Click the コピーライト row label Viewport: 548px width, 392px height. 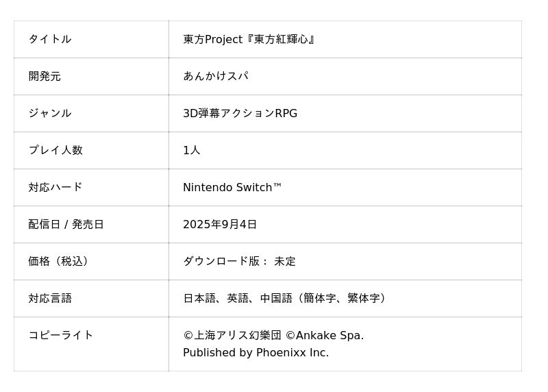click(61, 336)
